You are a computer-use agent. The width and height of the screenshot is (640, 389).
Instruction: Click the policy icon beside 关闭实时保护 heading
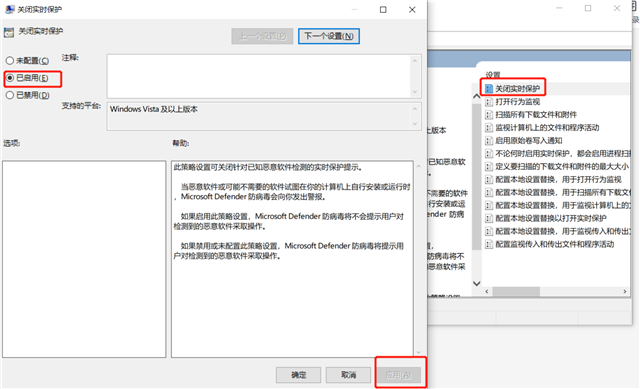9,32
